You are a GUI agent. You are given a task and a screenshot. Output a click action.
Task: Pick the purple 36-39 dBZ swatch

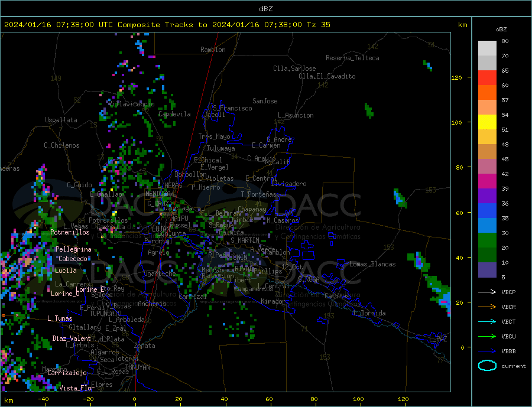[487, 196]
